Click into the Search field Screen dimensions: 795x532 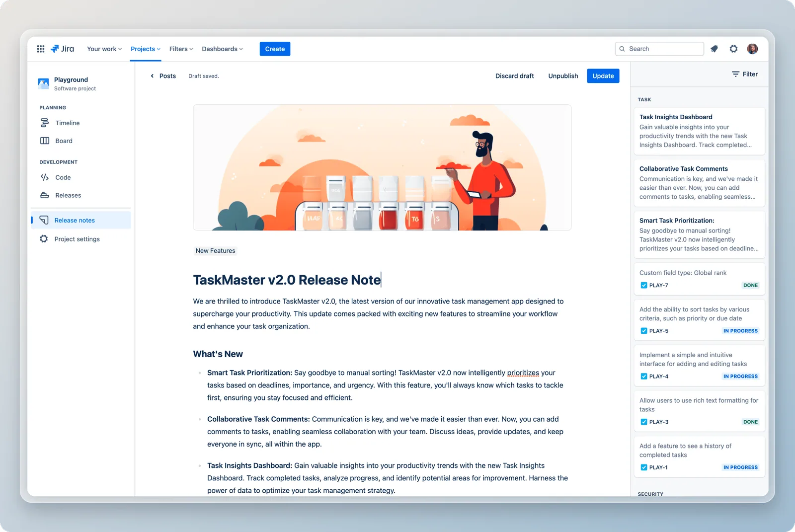click(659, 49)
